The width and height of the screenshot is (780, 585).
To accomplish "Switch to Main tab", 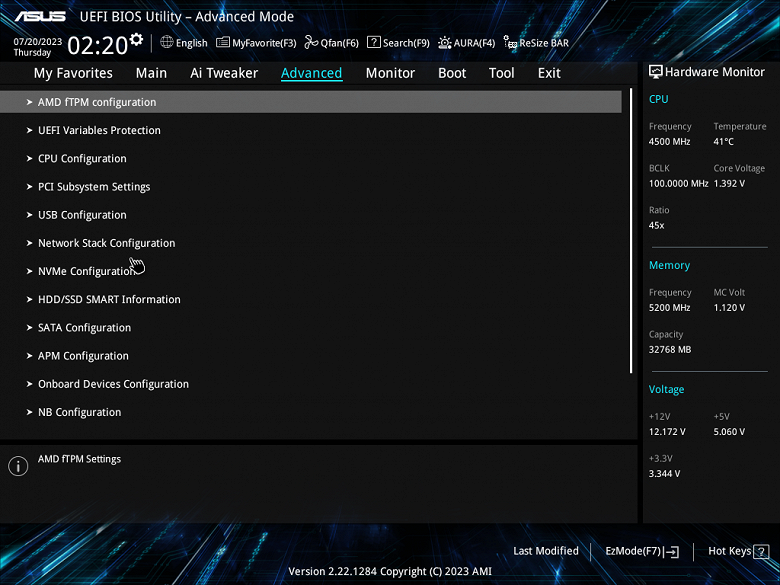I will (151, 73).
